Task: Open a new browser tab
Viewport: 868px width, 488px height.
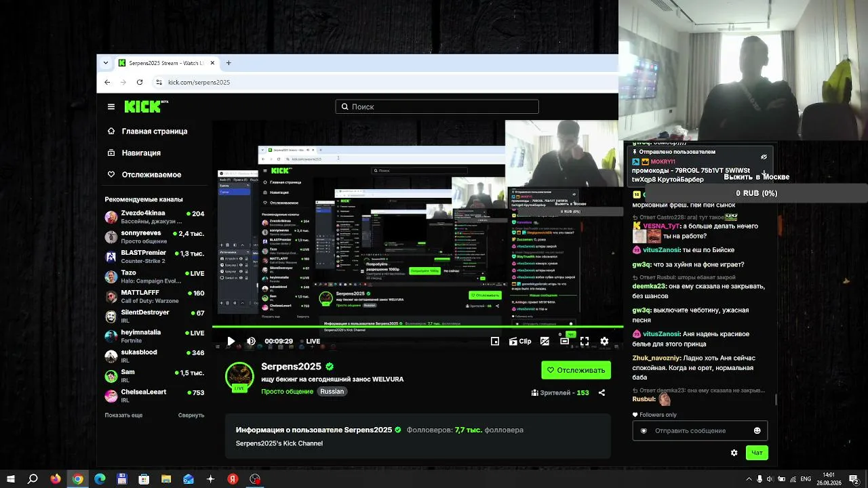Action: tap(229, 63)
